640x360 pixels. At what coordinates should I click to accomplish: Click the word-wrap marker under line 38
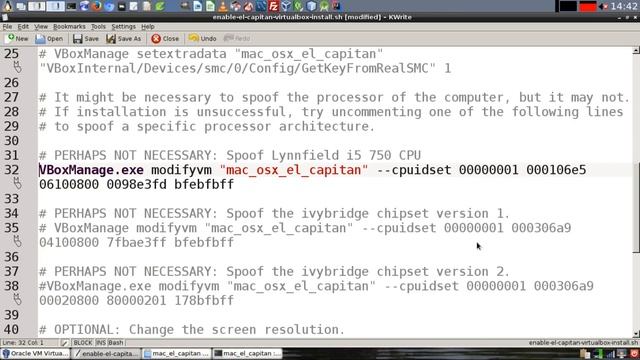tap(17, 299)
